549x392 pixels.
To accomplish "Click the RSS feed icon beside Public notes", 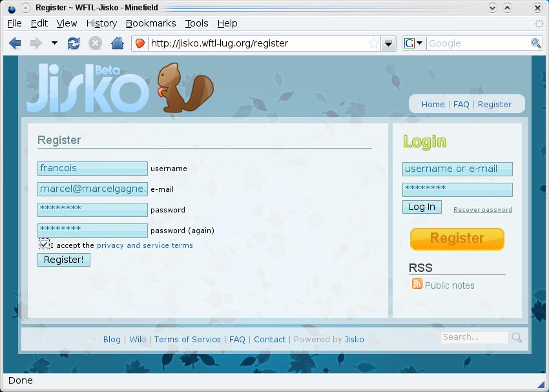I will pos(417,284).
